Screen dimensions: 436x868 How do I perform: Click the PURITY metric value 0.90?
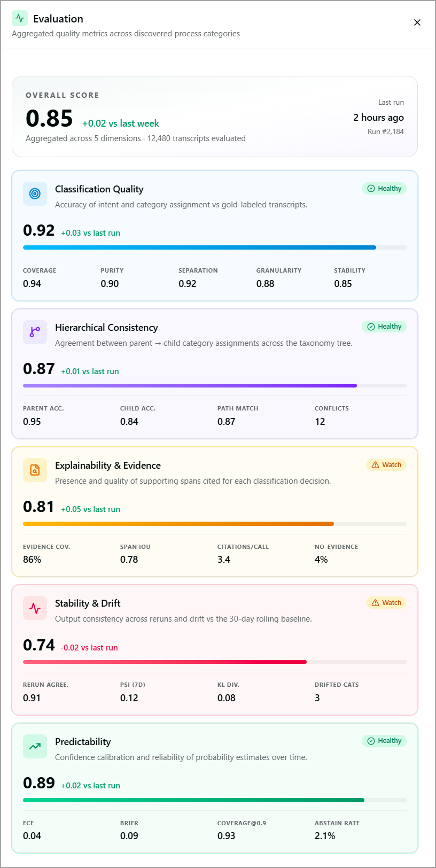(110, 284)
